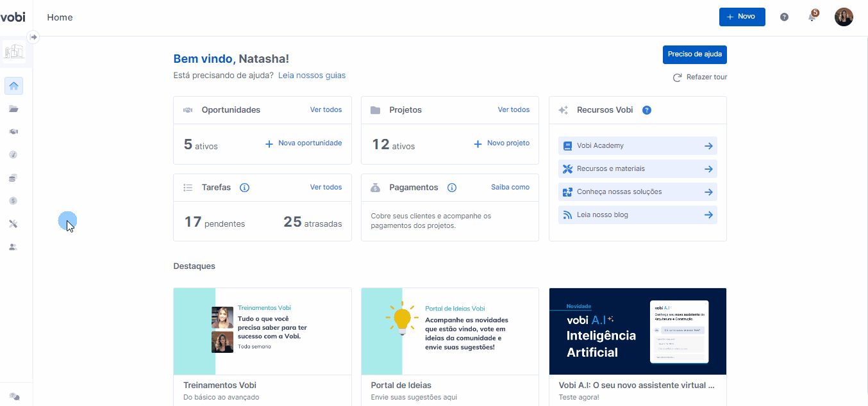Click Refazer tour
The width and height of the screenshot is (868, 406).
[x=699, y=77]
